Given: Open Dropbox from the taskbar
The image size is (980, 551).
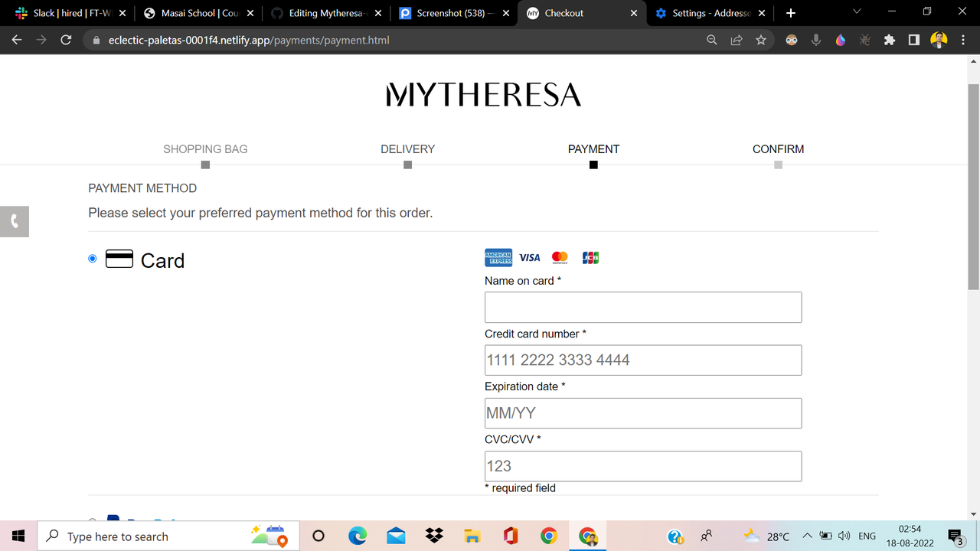Looking at the screenshot, I should 434,536.
